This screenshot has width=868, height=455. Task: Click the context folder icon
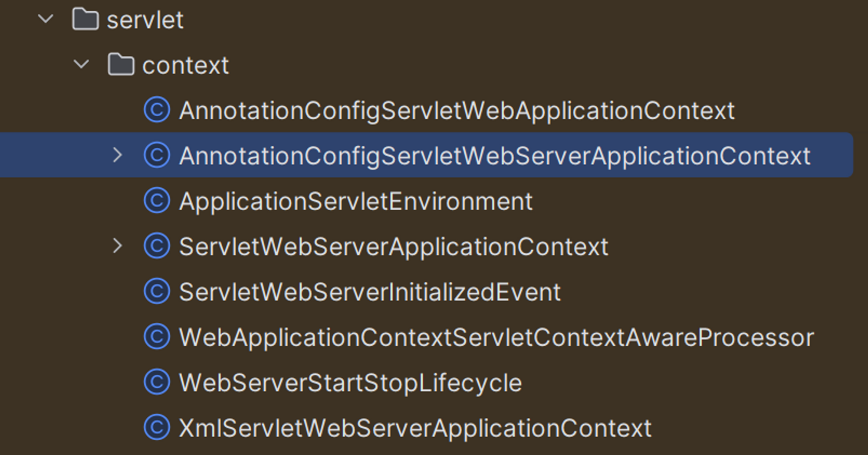click(x=121, y=65)
